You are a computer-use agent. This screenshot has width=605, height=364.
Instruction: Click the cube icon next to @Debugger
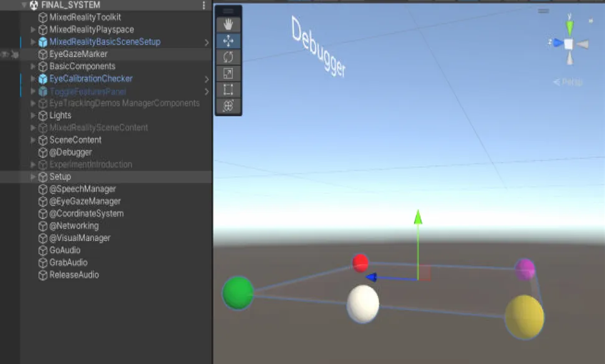pos(43,152)
